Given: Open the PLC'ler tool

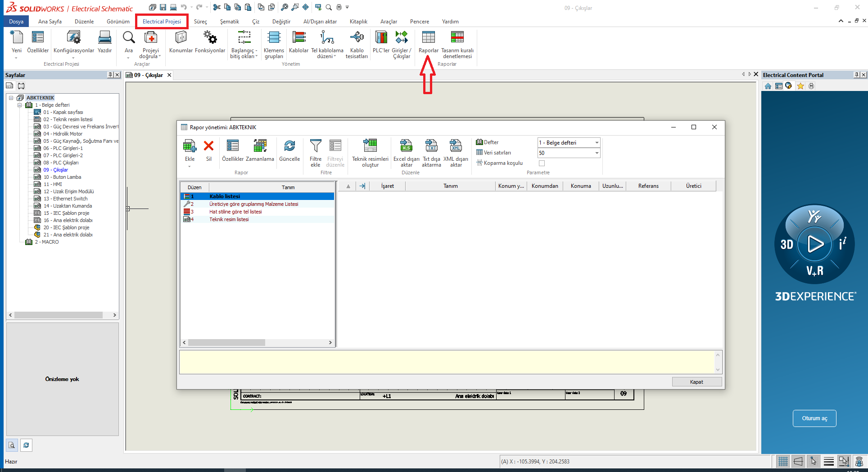Looking at the screenshot, I should [380, 44].
